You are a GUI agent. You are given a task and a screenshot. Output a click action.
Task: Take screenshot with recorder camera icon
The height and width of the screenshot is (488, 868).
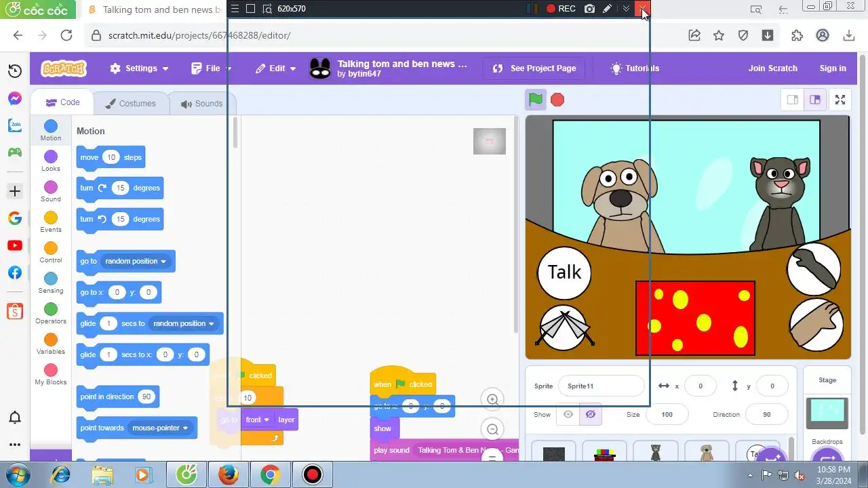click(589, 9)
